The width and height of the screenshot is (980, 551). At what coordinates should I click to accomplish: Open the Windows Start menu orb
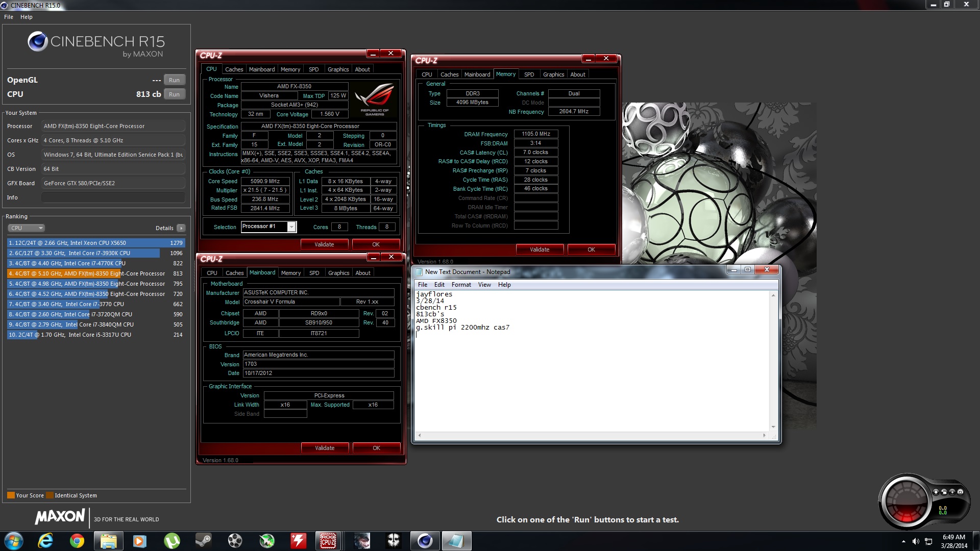point(14,541)
